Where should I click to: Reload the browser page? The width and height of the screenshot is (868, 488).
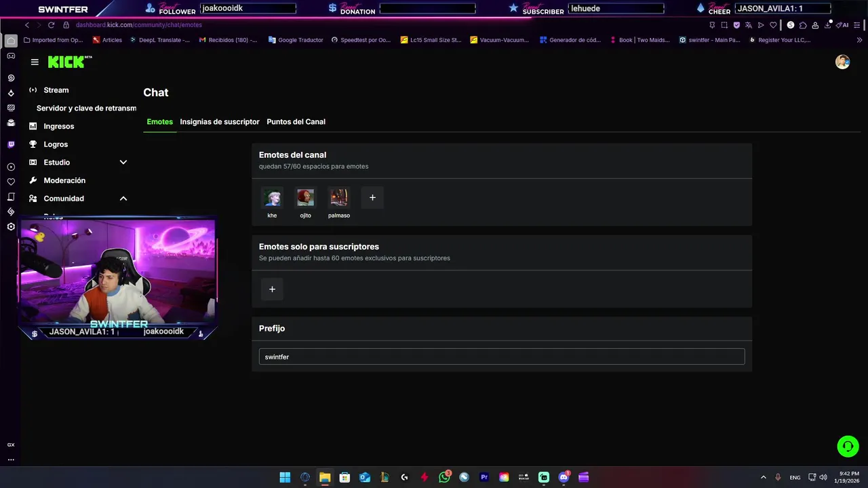(x=51, y=25)
